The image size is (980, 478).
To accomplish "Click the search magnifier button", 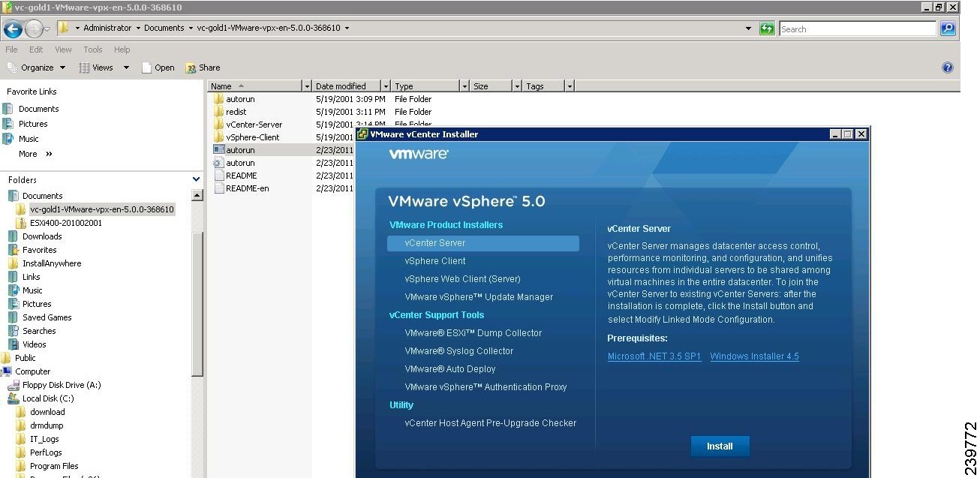I will 948,29.
